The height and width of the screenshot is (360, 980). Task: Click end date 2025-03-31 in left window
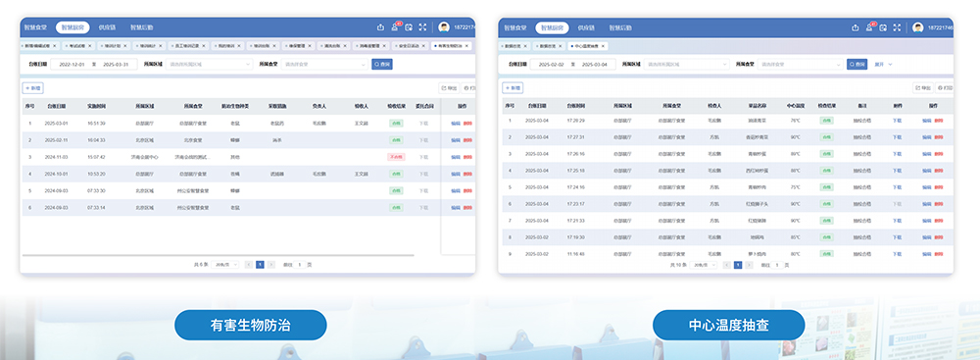click(x=116, y=64)
